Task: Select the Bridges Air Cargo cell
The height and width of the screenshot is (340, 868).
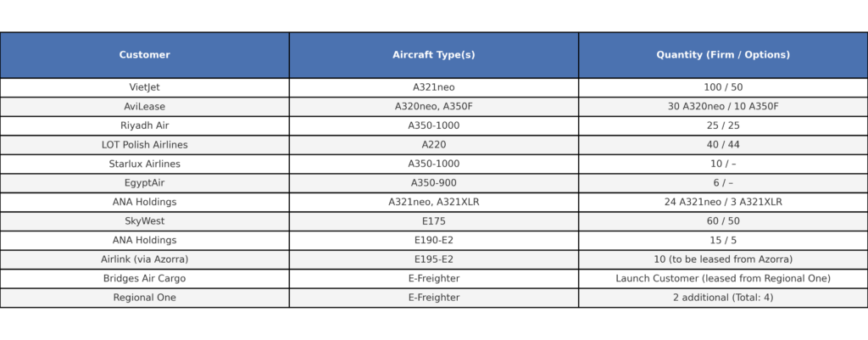Action: [144, 279]
